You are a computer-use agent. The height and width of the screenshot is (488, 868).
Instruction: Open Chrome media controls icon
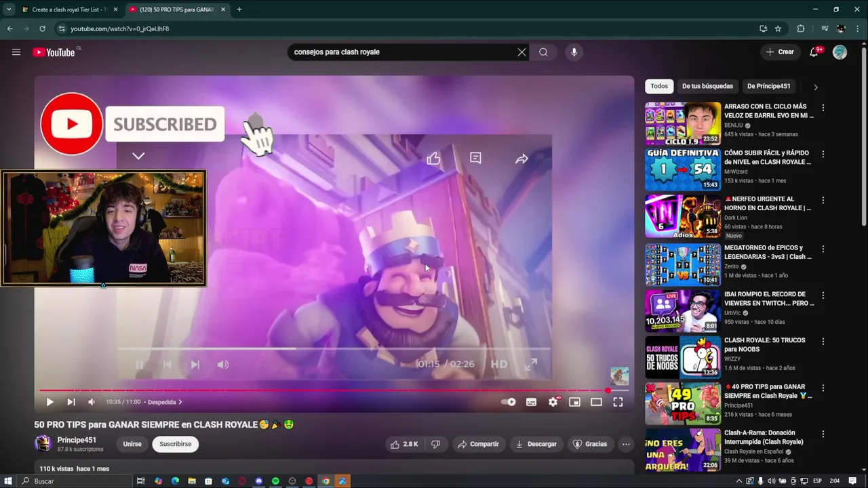[825, 28]
